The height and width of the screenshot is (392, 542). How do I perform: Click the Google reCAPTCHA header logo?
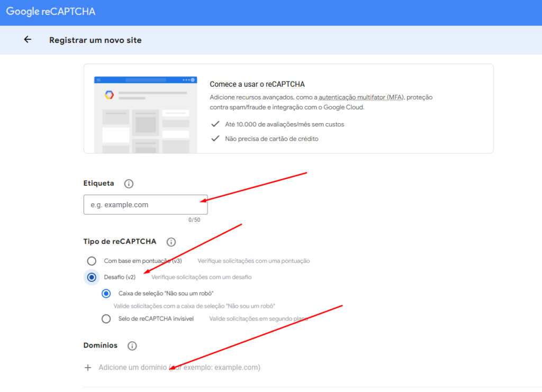click(x=50, y=11)
